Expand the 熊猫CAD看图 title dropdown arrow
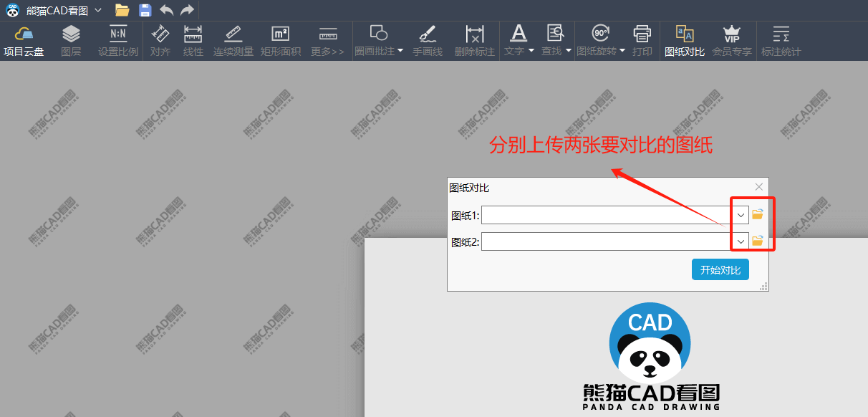This screenshot has width=868, height=417. click(98, 10)
